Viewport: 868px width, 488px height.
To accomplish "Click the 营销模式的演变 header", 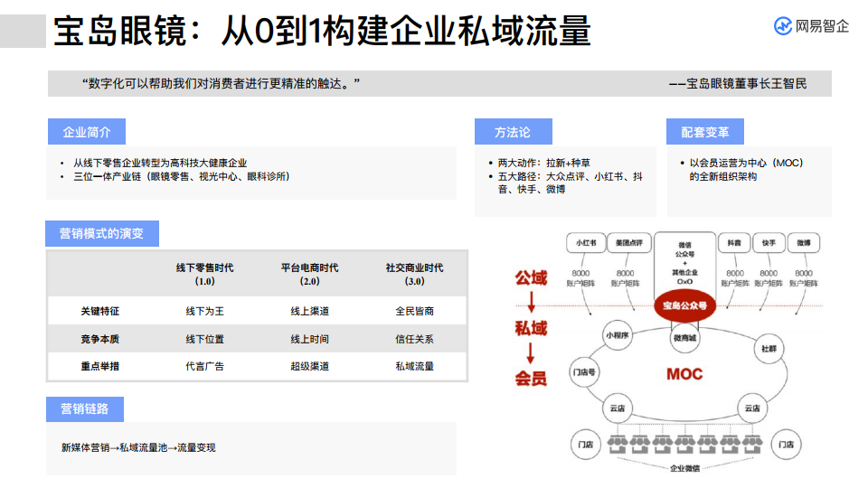I will [x=101, y=233].
